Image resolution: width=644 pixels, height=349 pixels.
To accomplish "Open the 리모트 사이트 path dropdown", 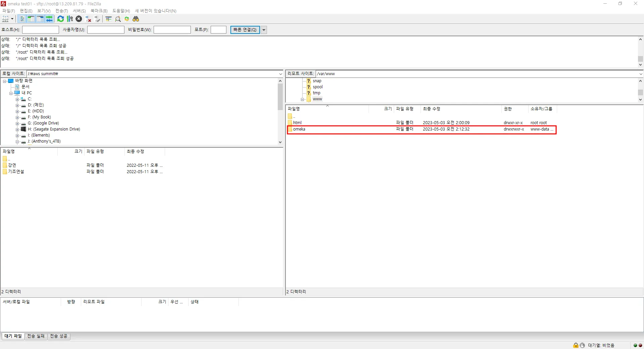I will (x=641, y=74).
